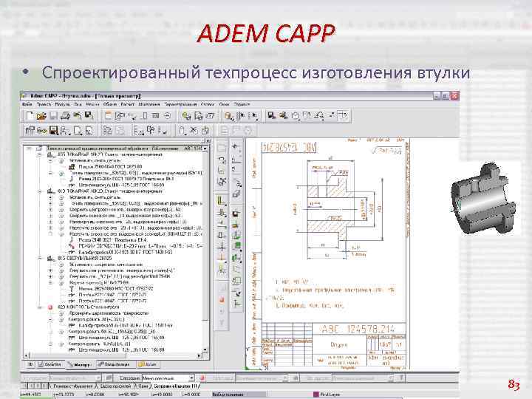Screen dimensions: 532x399
Task: Click the Save As icon after printer group
Action: click(89, 116)
